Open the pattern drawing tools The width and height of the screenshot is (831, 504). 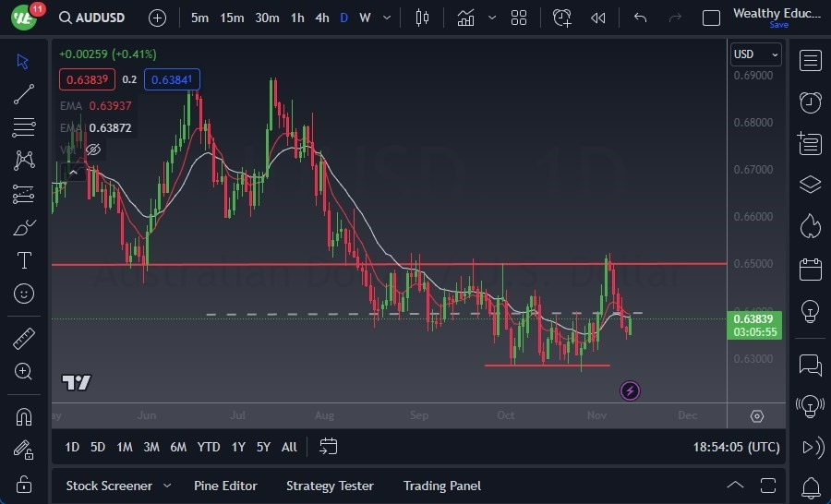[24, 160]
